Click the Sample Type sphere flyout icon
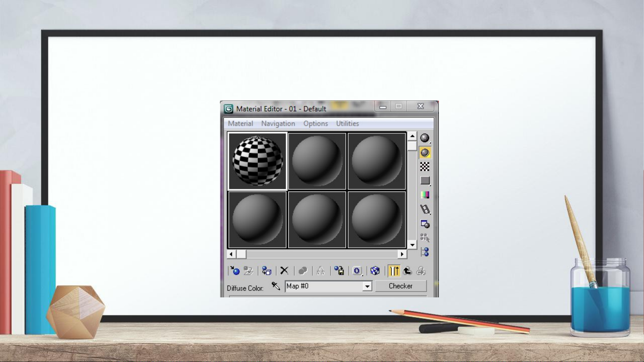This screenshot has width=644, height=362. tap(425, 138)
